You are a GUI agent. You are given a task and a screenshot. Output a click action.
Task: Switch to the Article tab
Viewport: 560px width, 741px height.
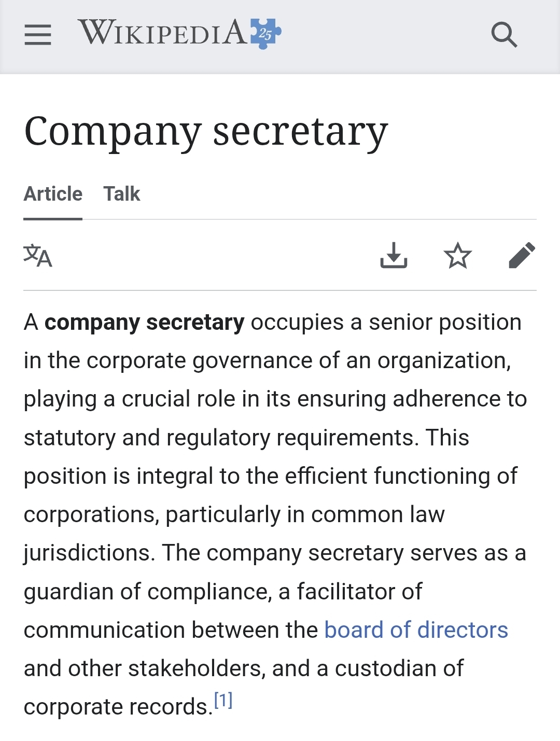point(53,194)
